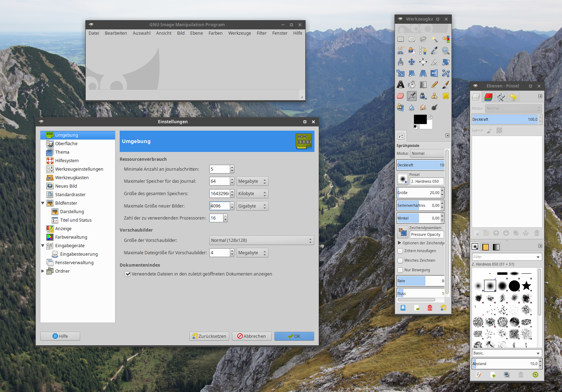Pick the Pencil tool

pyautogui.click(x=435, y=85)
